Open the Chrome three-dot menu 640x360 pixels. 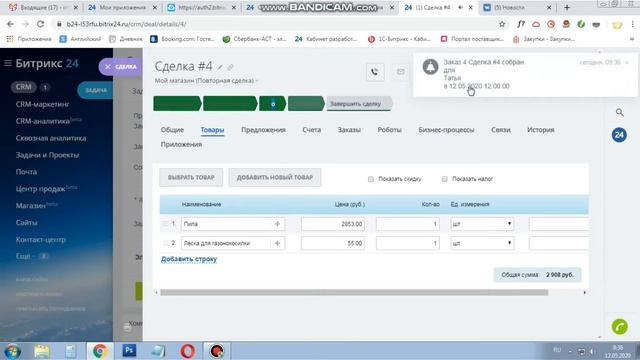point(633,24)
